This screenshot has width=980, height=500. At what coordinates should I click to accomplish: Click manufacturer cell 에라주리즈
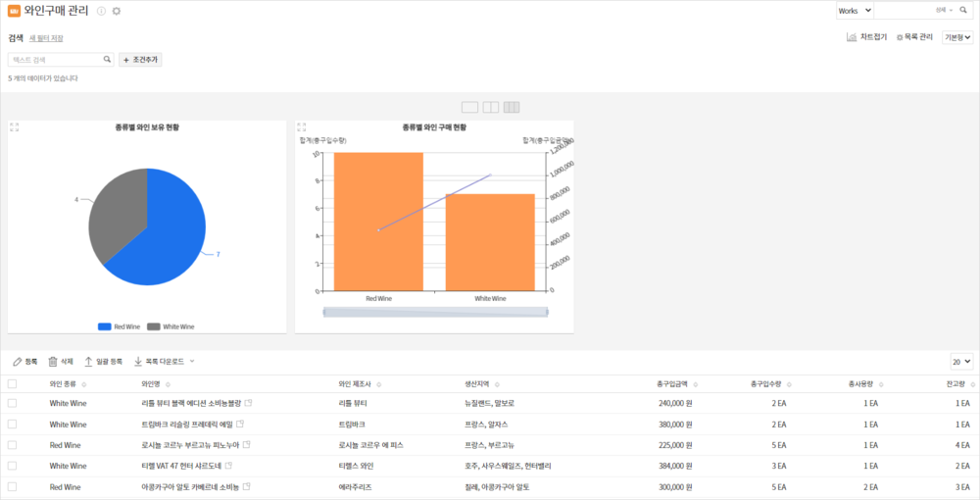pos(355,487)
